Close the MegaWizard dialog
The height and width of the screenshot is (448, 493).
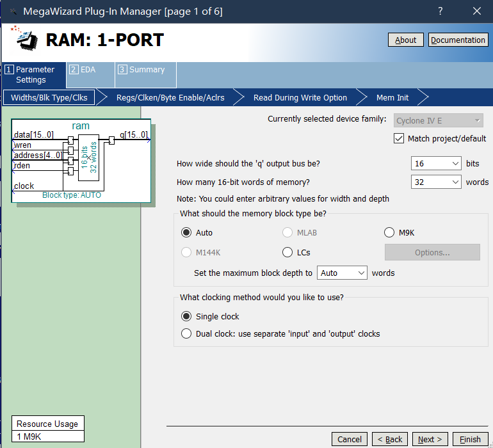(476, 12)
